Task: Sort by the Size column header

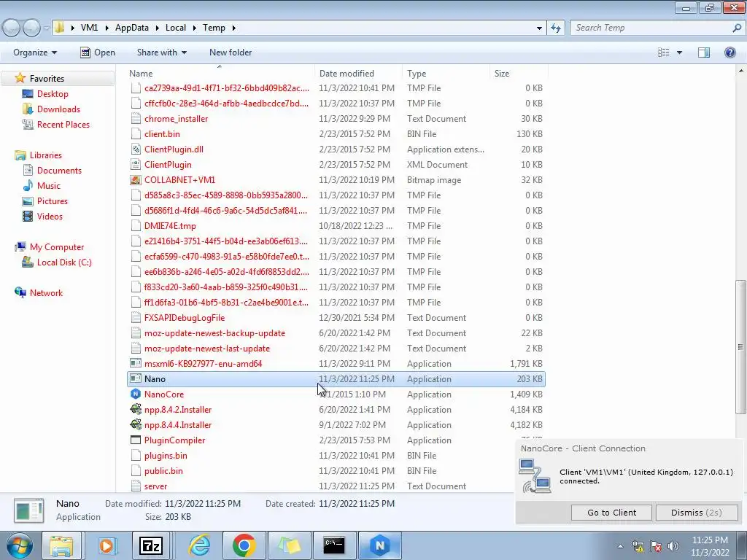Action: [519, 74]
